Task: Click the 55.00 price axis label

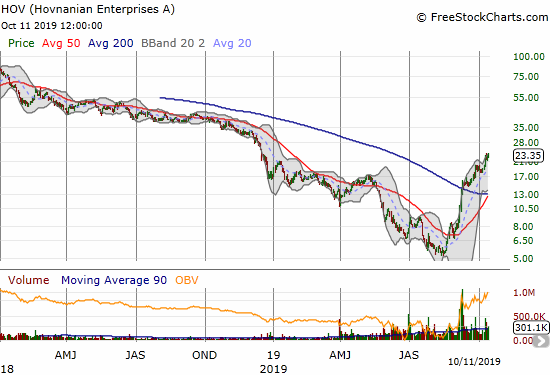Action: point(526,98)
